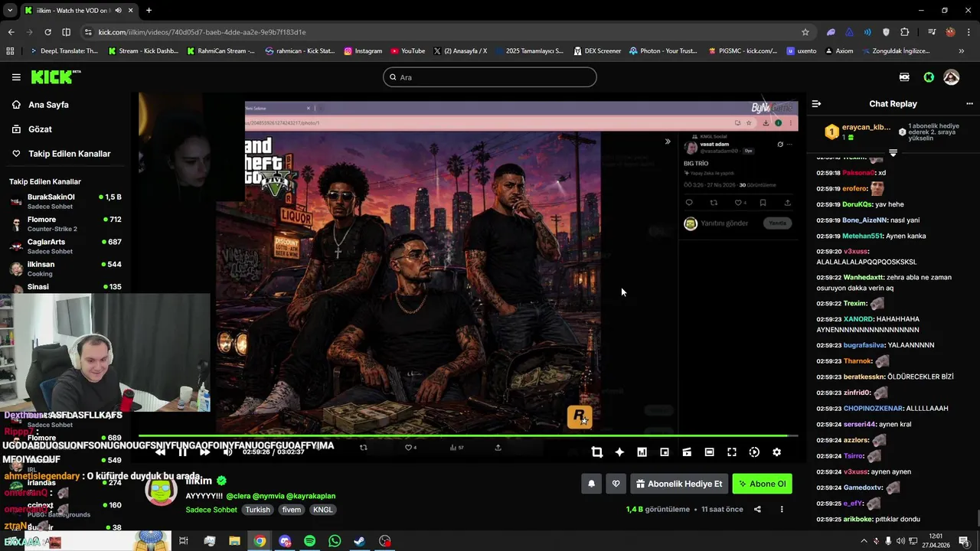980x551 pixels.
Task: Open WhatsApp from the taskbar
Action: click(x=335, y=541)
